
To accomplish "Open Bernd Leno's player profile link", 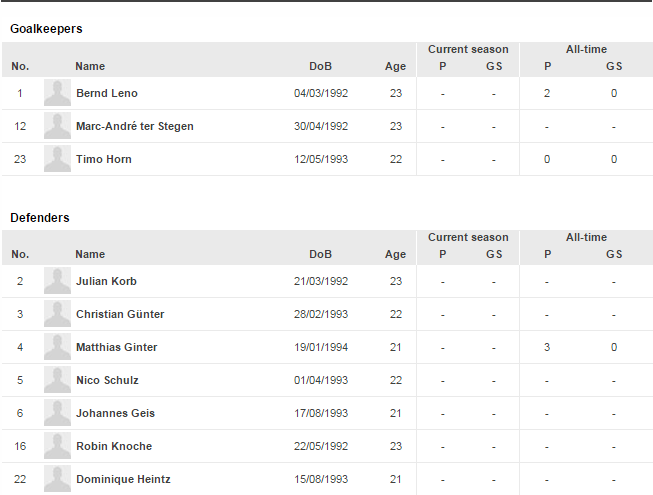I will (x=107, y=93).
